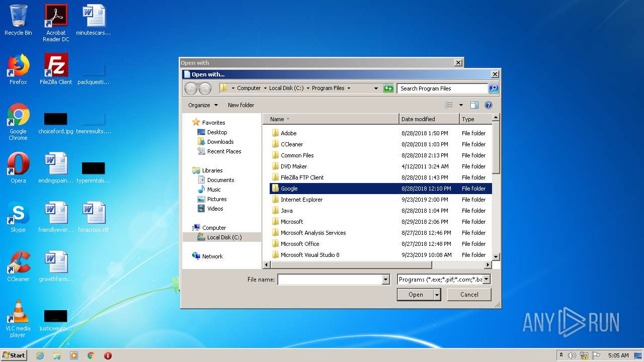Image resolution: width=644 pixels, height=362 pixels.
Task: Open the Organize dropdown menu
Action: click(203, 105)
